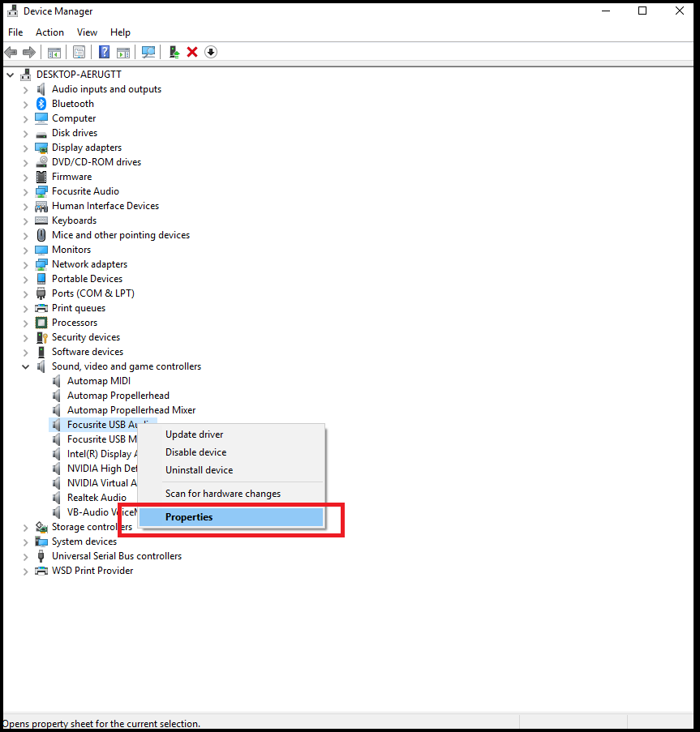Click the Storage controllers icon
The height and width of the screenshot is (732, 700).
point(41,527)
